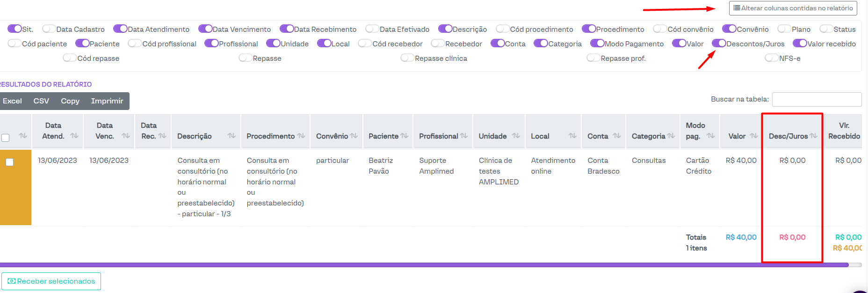Click Receber selecionados button
The width and height of the screenshot is (868, 293).
click(x=51, y=281)
